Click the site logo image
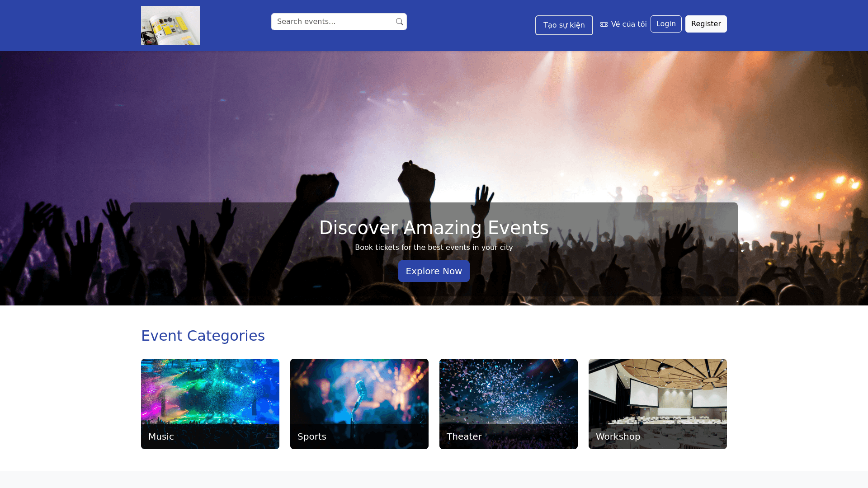Viewport: 868px width, 488px height. (x=170, y=25)
